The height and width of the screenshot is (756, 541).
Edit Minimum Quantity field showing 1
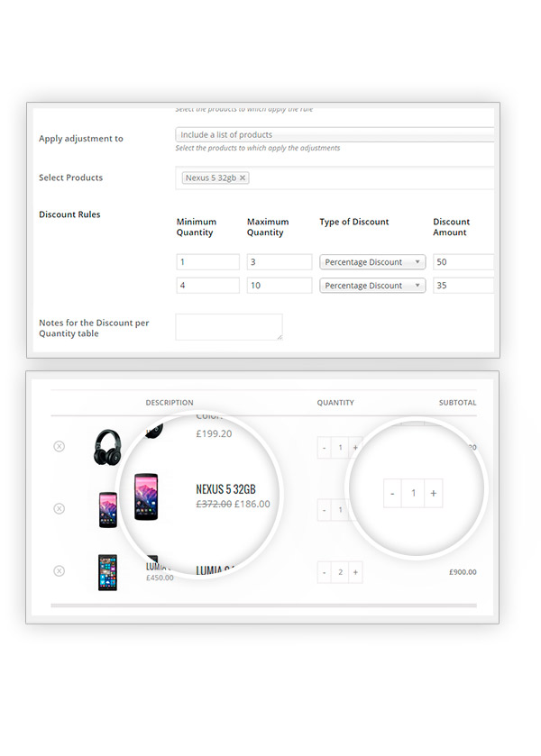(x=208, y=262)
